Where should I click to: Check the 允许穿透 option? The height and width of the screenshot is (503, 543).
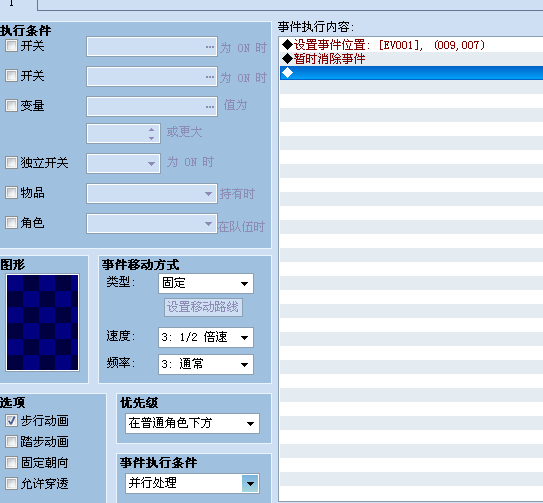(11, 484)
